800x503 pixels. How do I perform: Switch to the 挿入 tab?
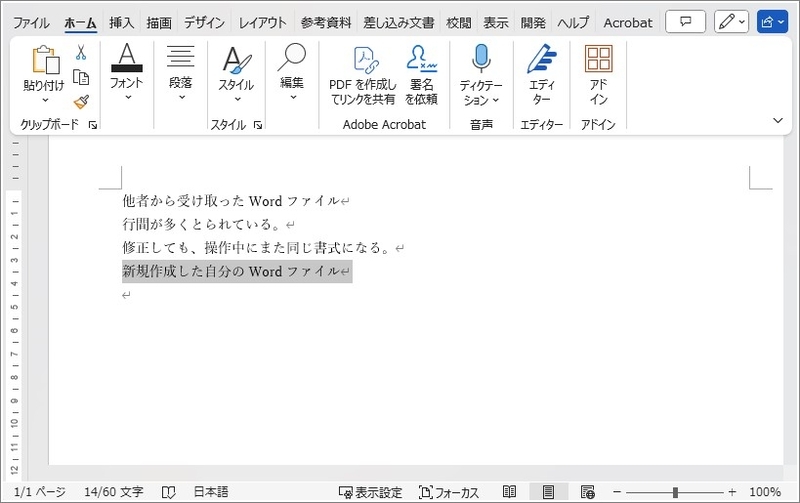(x=121, y=22)
